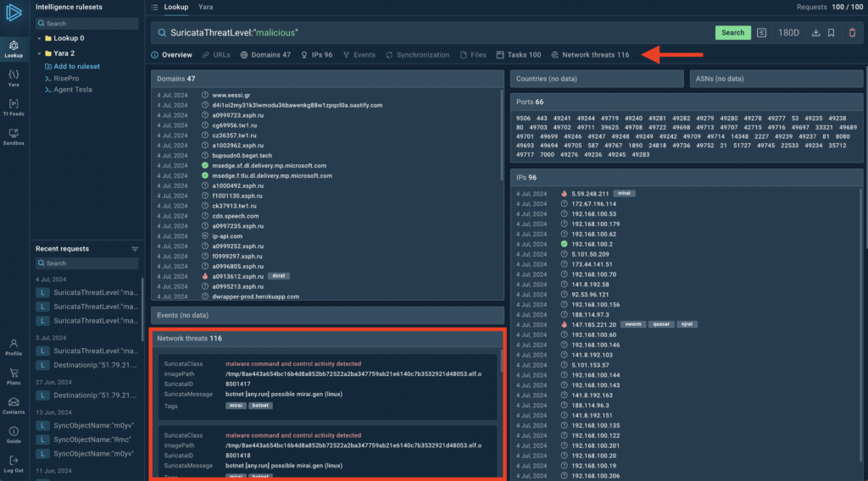
Task: Click the bookmark icon in search bar
Action: click(832, 33)
